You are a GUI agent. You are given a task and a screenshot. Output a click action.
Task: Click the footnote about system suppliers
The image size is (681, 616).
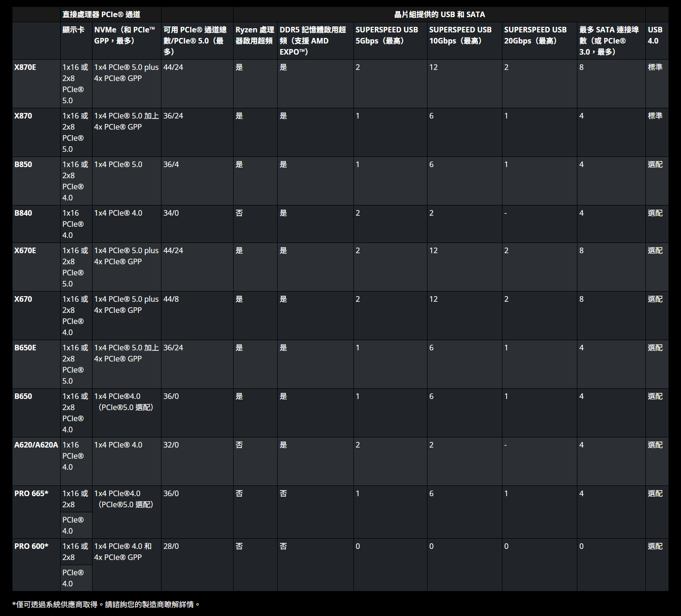[106, 604]
